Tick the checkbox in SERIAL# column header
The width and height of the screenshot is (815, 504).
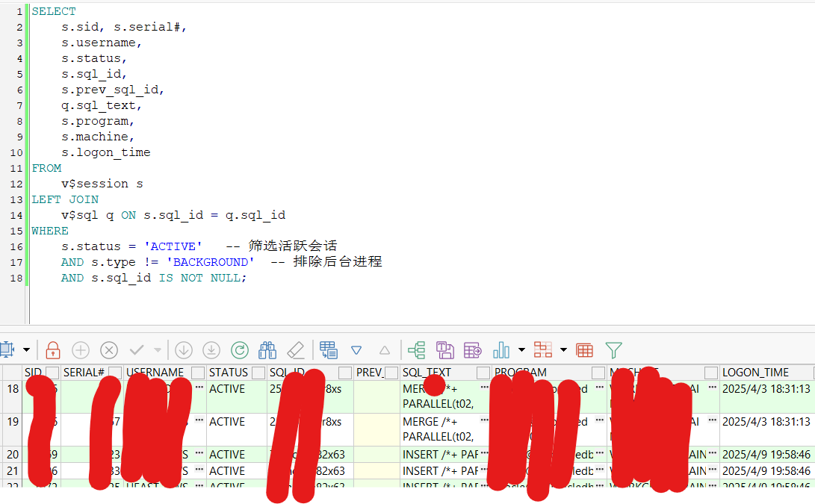[115, 372]
